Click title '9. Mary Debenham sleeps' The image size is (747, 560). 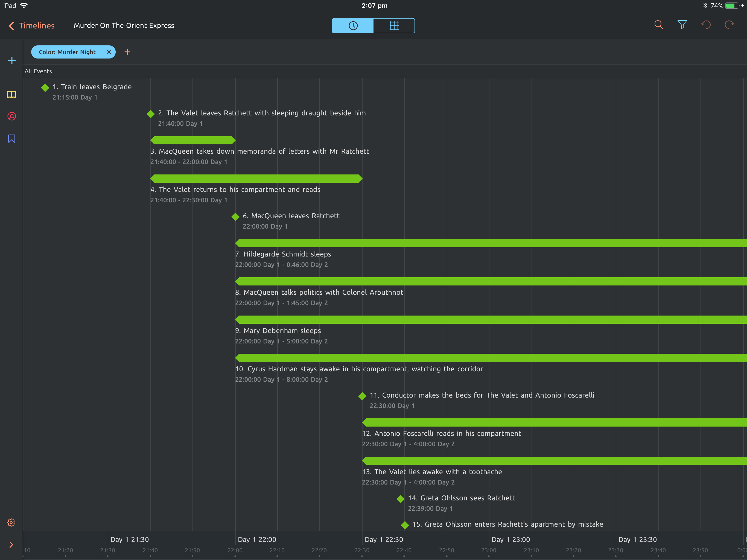278,331
